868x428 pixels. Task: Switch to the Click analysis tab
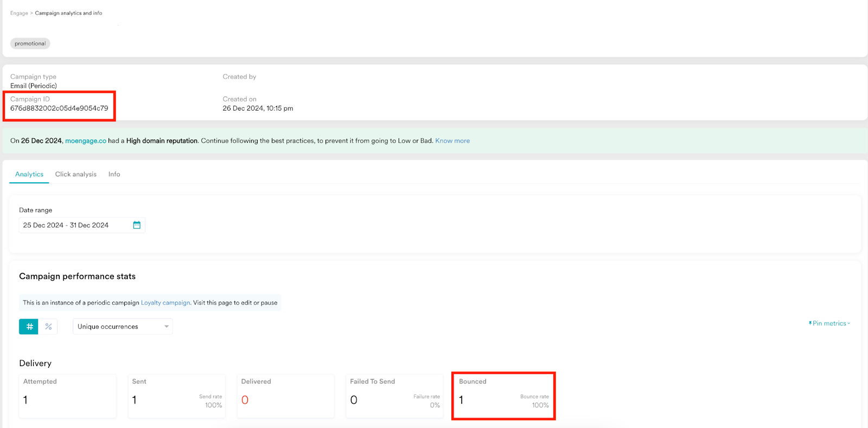pos(76,174)
